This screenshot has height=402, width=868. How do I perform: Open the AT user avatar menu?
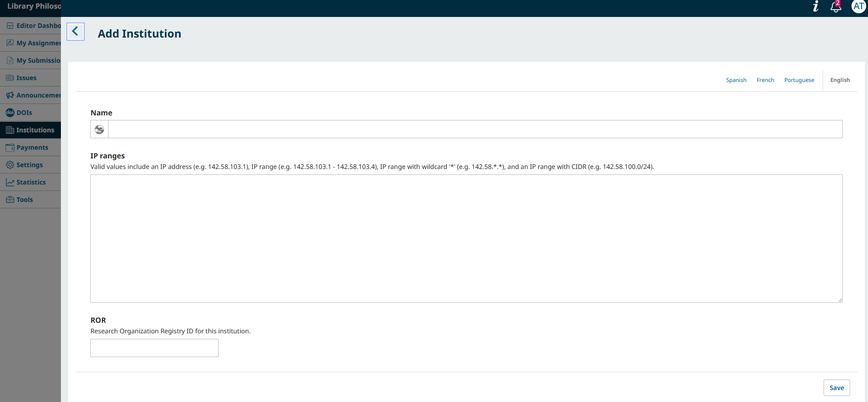click(858, 6)
